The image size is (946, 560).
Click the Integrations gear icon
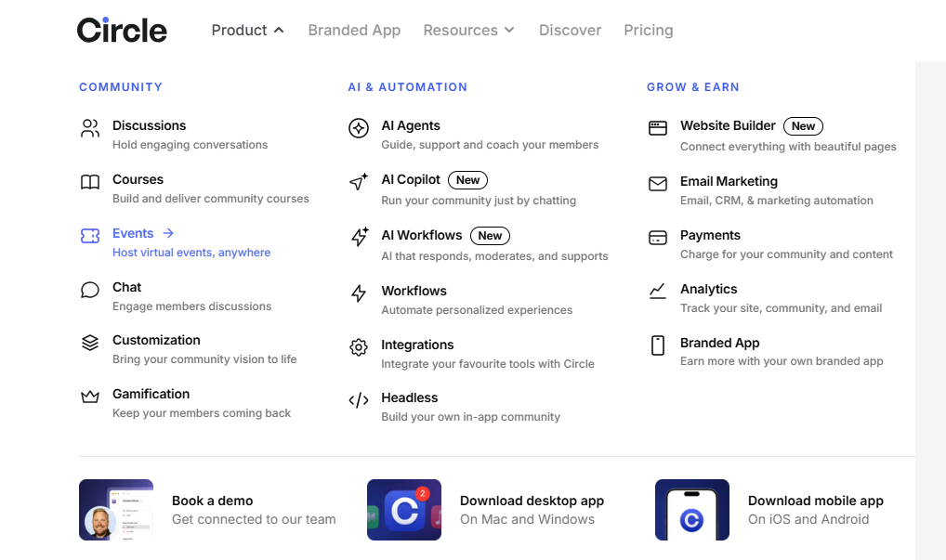[x=359, y=347]
